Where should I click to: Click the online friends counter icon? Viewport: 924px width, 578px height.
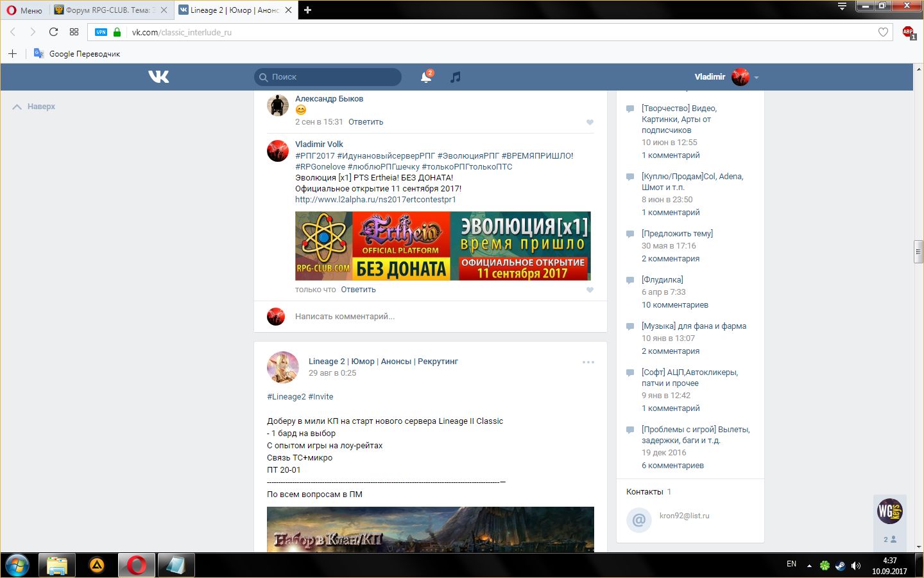(890, 539)
